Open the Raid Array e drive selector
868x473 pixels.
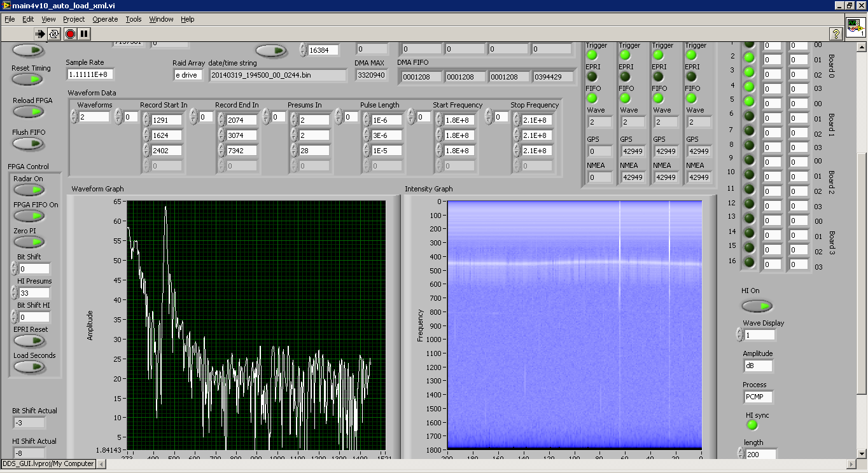[x=188, y=75]
